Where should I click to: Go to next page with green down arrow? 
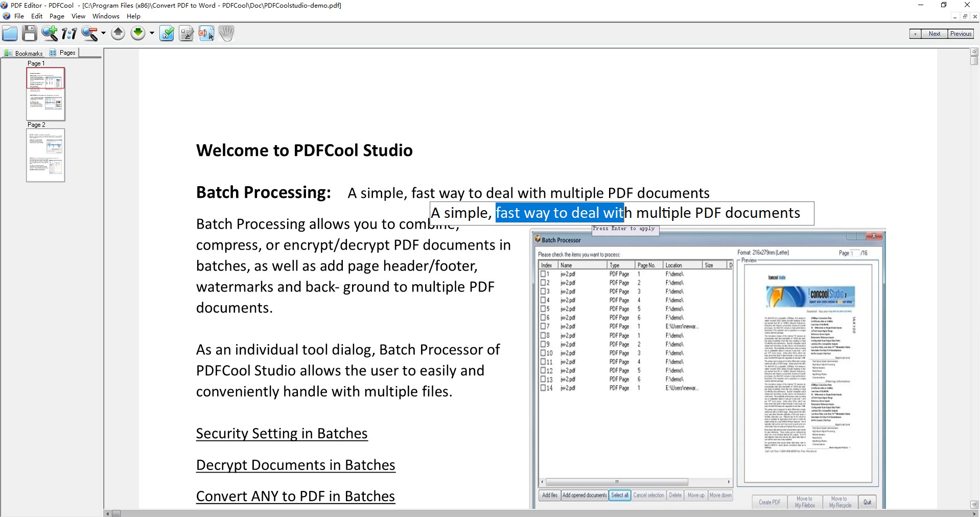[138, 34]
